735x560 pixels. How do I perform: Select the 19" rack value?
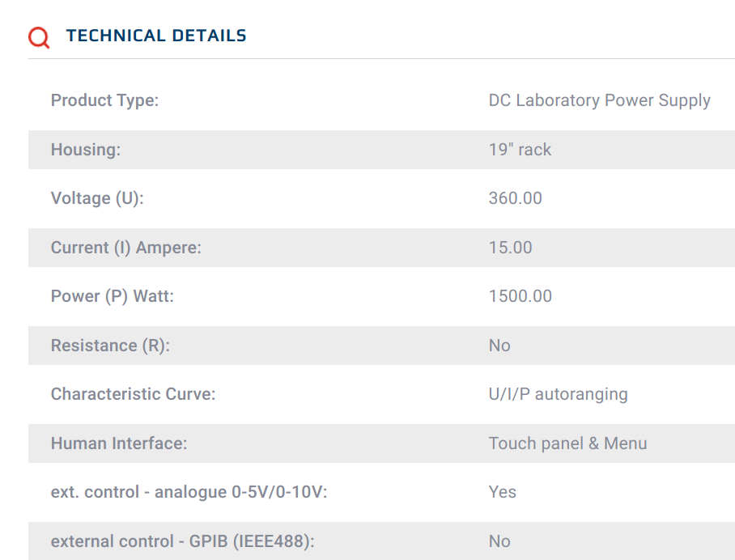520,150
